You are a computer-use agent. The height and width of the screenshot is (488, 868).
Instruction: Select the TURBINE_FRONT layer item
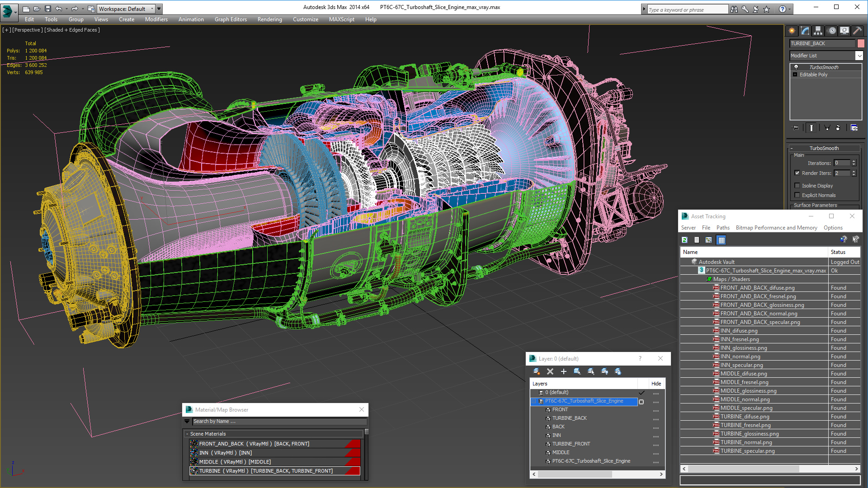pyautogui.click(x=571, y=444)
